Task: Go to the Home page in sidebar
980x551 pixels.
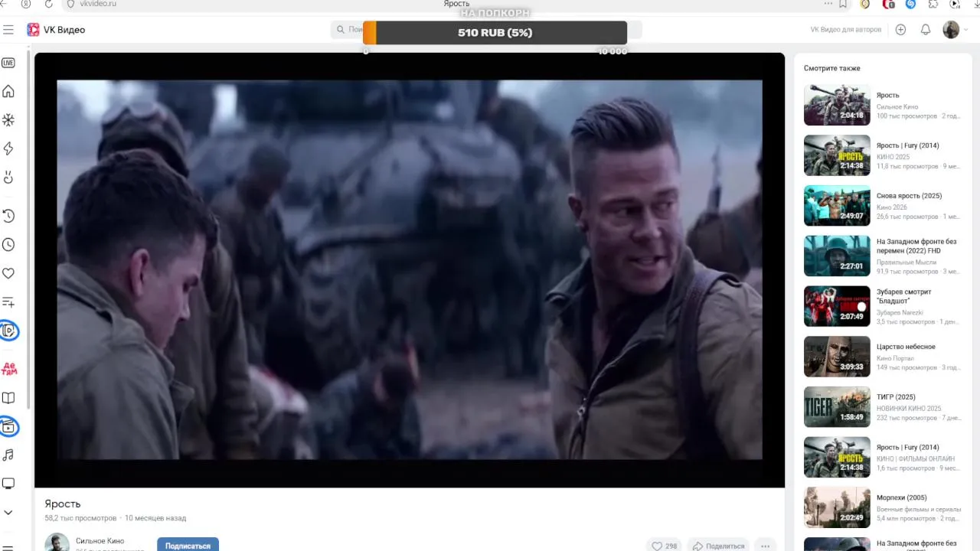Action: click(8, 91)
